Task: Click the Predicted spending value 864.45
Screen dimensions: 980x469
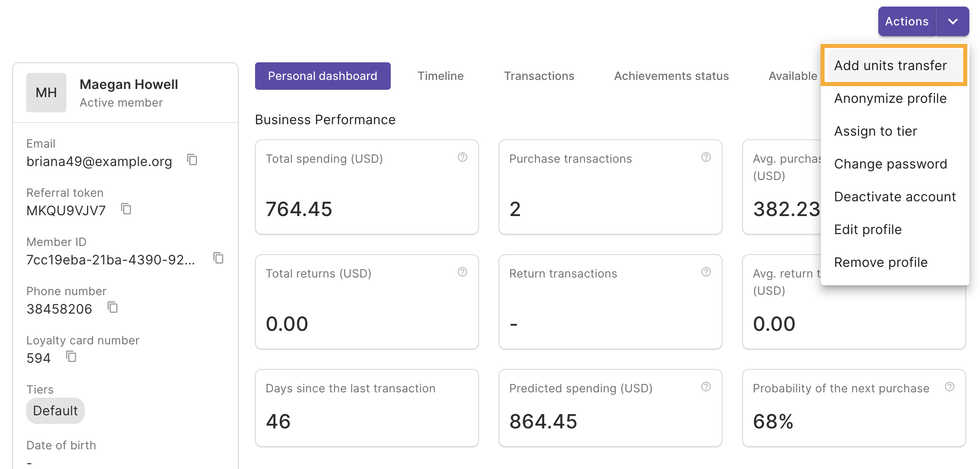Action: pos(543,421)
